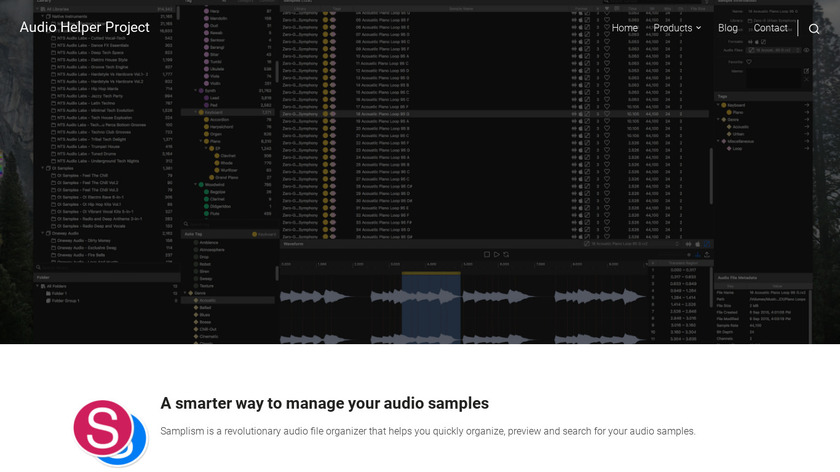The image size is (840, 472).
Task: Collapse the Oi Samples library group
Action: coord(43,168)
